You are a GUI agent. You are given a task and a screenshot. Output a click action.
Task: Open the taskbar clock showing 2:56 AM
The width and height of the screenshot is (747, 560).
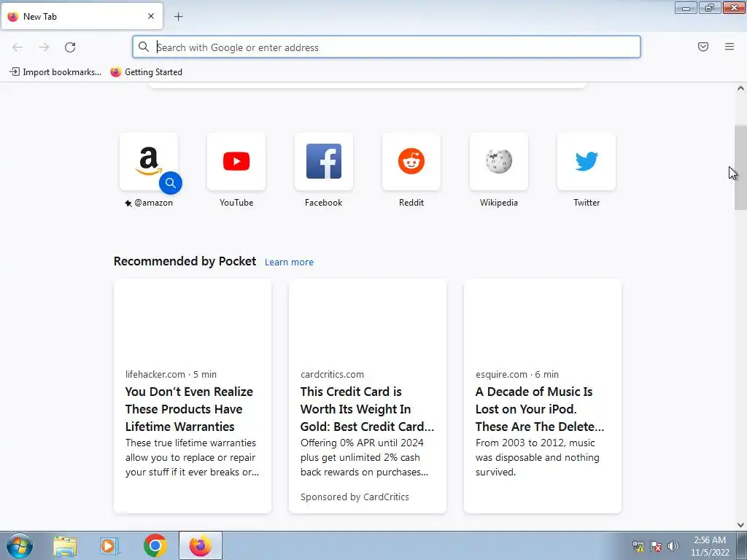[710, 546]
